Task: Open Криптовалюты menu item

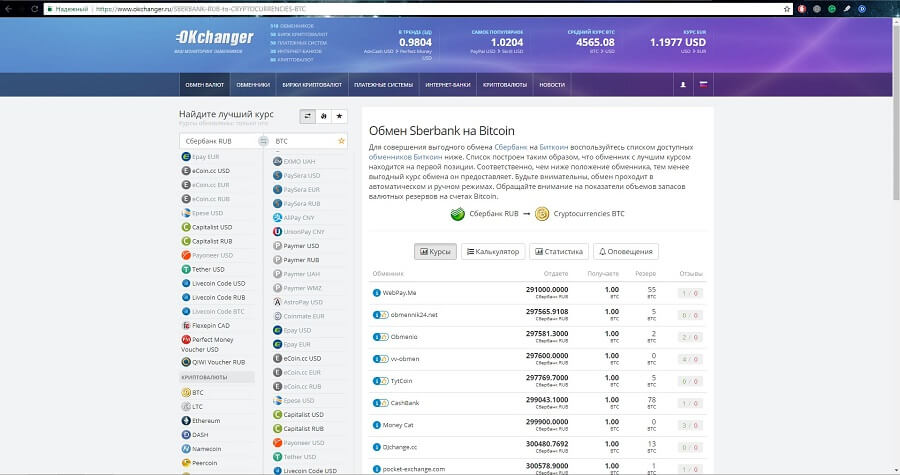Action: 505,84
